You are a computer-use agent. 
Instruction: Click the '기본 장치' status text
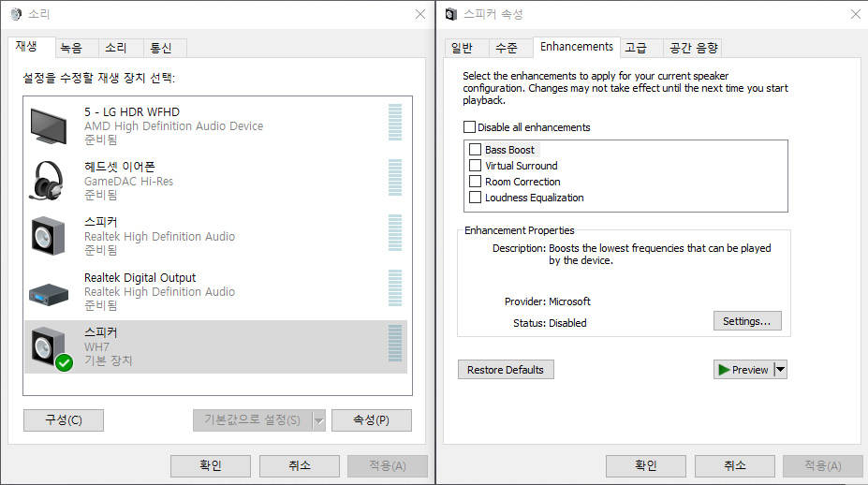tap(109, 360)
